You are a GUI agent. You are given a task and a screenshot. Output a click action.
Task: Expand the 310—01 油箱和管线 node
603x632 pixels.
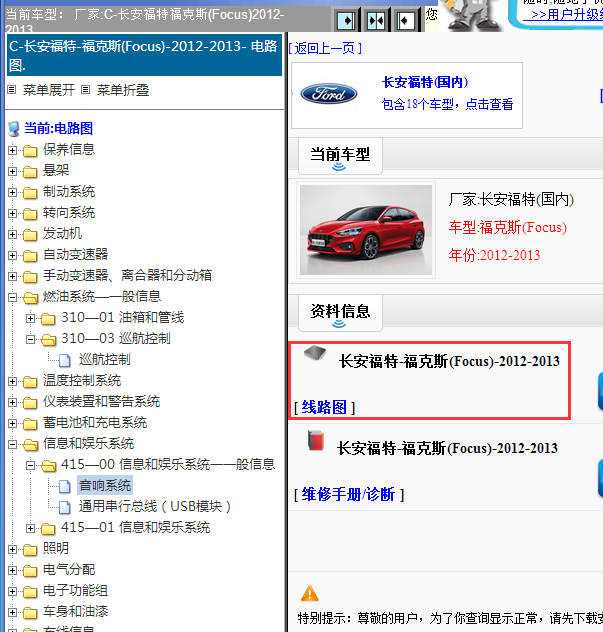[x=30, y=318]
